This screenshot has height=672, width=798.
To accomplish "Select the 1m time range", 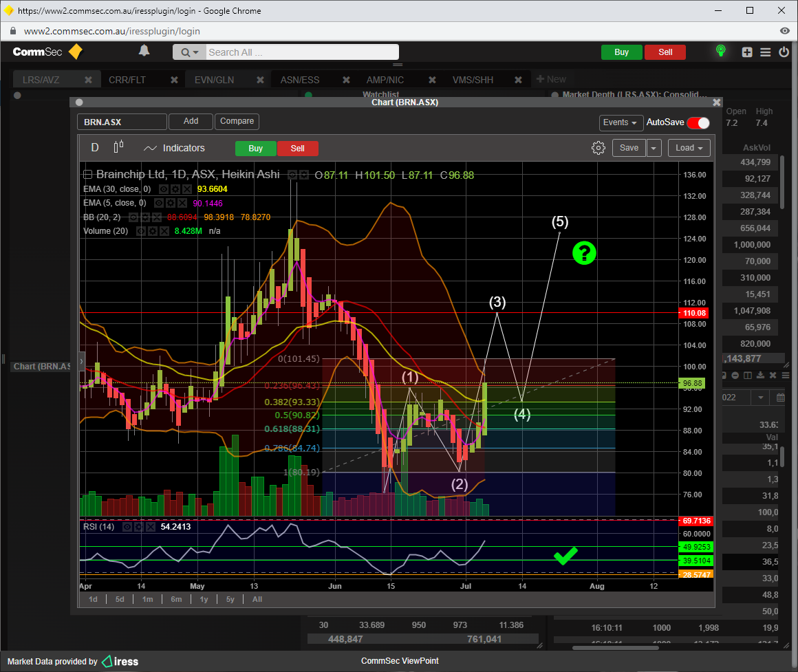I will (x=148, y=599).
